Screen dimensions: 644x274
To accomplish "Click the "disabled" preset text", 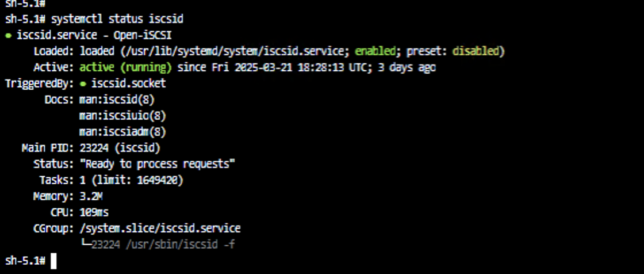I will click(476, 51).
